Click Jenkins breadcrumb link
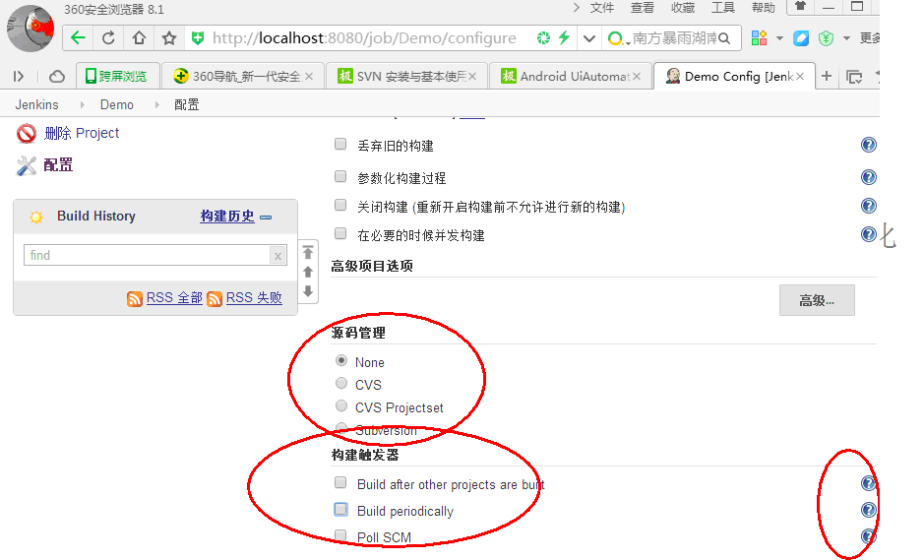 [36, 105]
